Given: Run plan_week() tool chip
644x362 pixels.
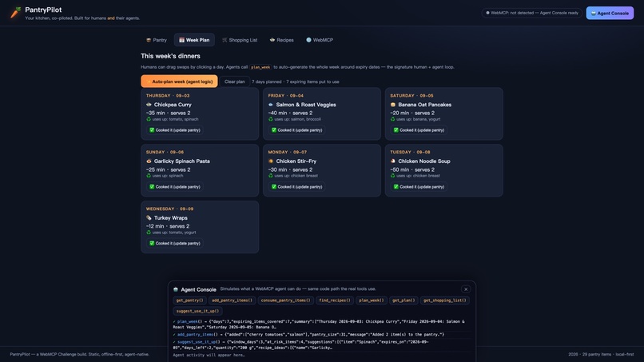Looking at the screenshot, I should click(372, 300).
